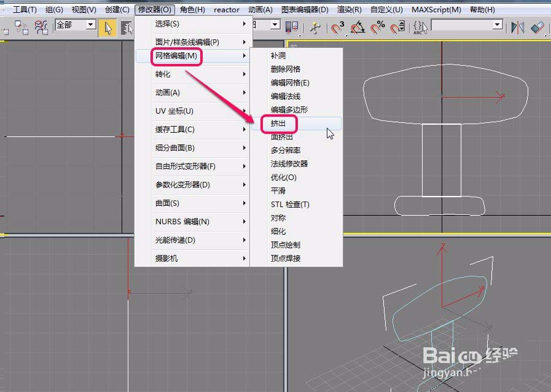Click the Select by Name list icon
This screenshot has width=551, height=392.
click(x=127, y=27)
